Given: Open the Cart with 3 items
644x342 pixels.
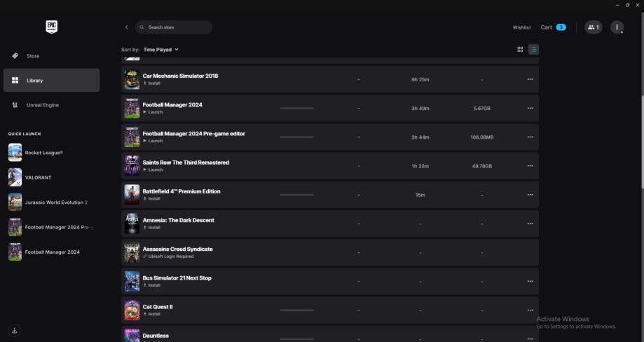Looking at the screenshot, I should tap(553, 27).
